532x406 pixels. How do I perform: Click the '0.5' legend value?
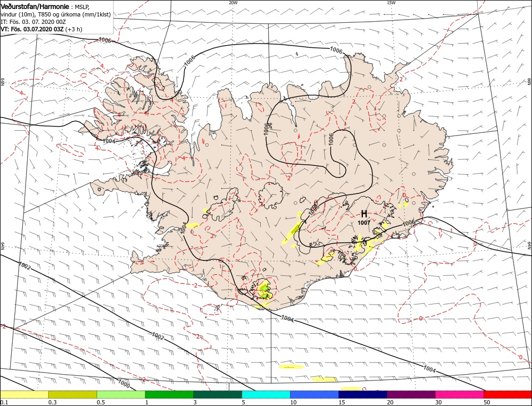click(101, 402)
